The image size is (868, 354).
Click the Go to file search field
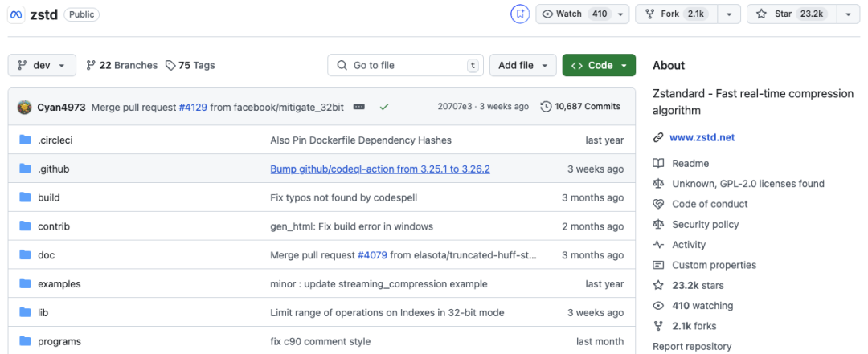pos(405,65)
